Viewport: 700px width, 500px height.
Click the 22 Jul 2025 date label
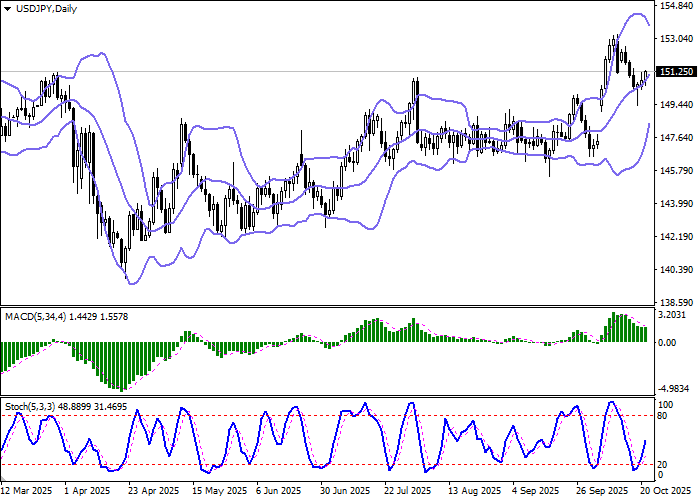pyautogui.click(x=408, y=491)
